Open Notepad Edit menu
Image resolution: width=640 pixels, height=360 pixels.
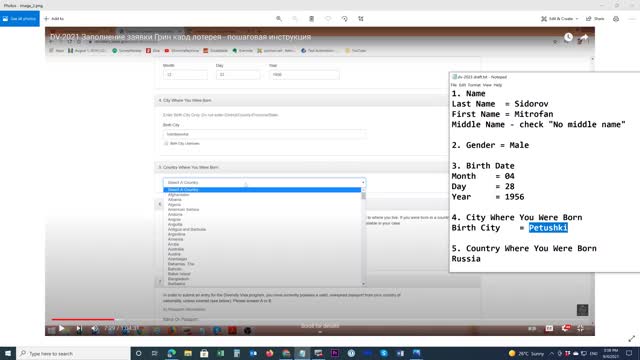click(462, 85)
